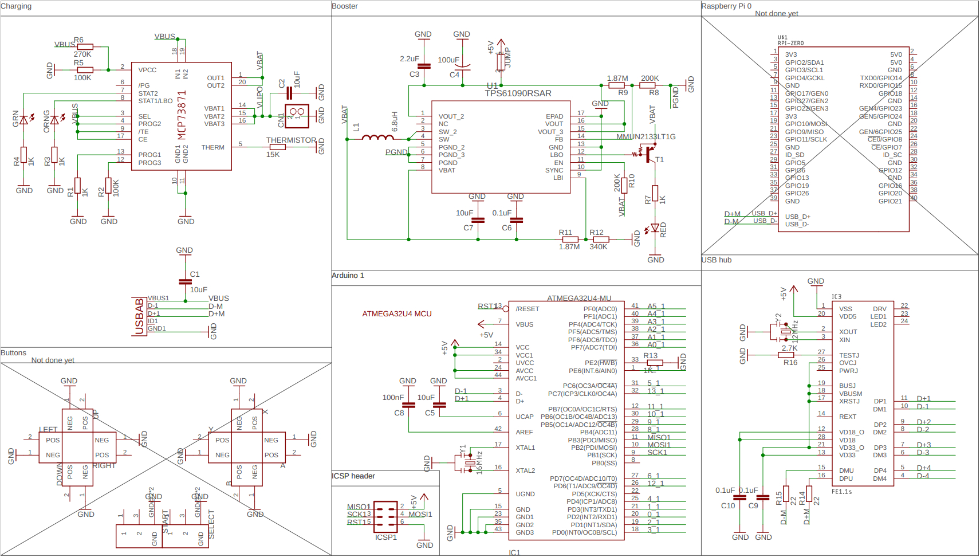
Task: Click the FE1.1s USB hub label
Action: (x=841, y=492)
